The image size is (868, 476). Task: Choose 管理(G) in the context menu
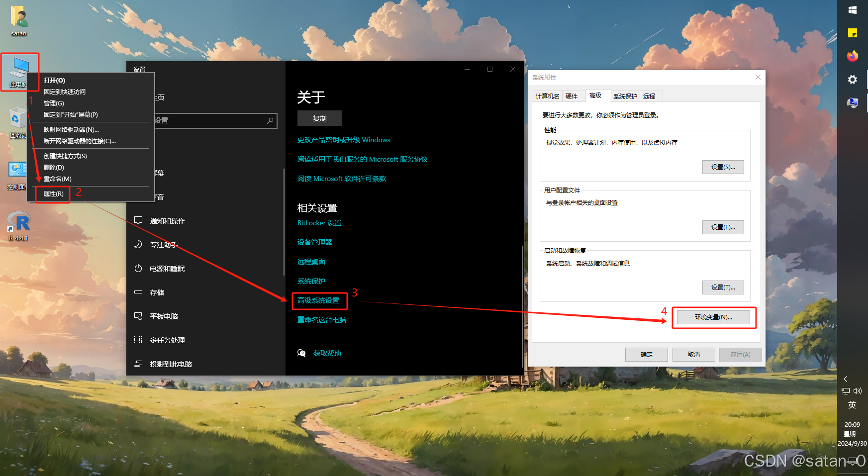point(91,103)
